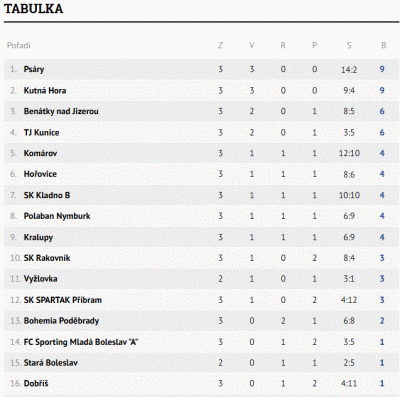
Task: Open the Vyžlovka team link
Action: 40,279
